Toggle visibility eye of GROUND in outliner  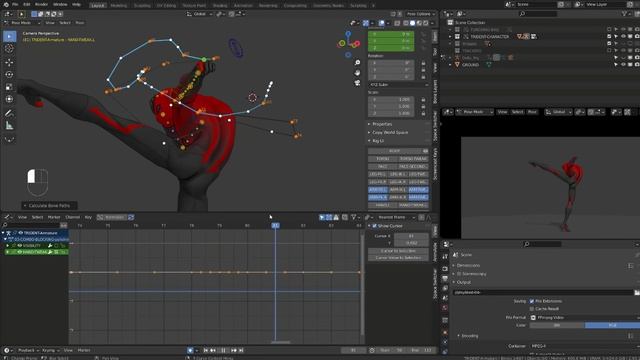coord(623,65)
